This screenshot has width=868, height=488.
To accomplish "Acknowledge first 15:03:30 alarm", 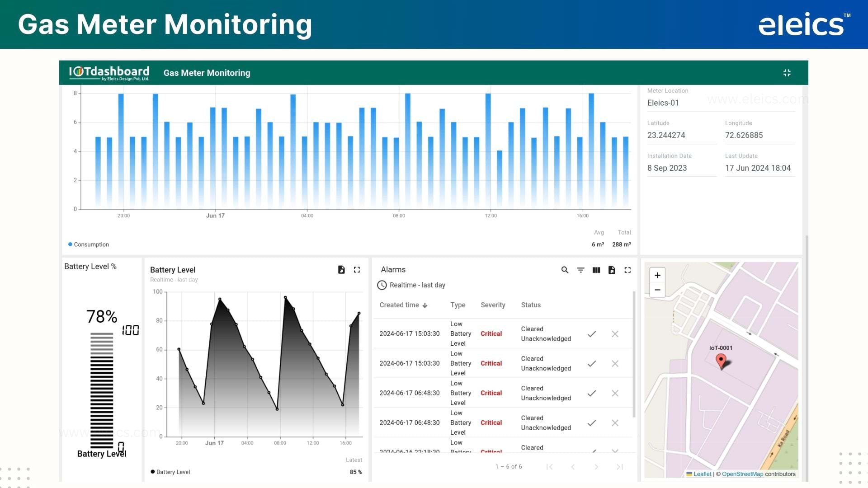I will (591, 334).
